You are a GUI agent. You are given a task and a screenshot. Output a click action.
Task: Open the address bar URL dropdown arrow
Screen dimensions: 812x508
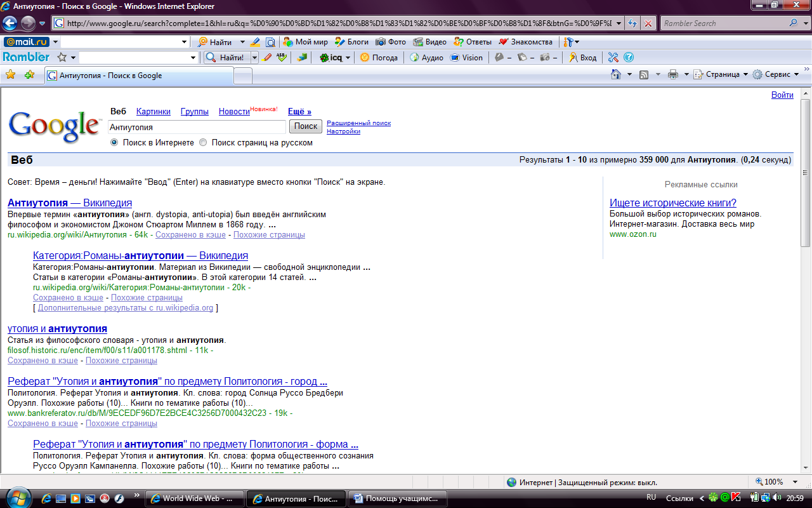618,23
